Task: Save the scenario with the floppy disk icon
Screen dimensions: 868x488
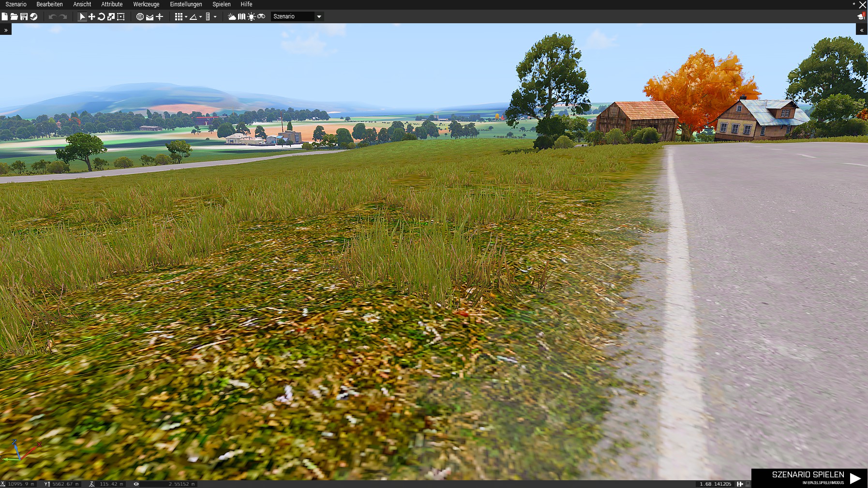Action: click(x=24, y=16)
